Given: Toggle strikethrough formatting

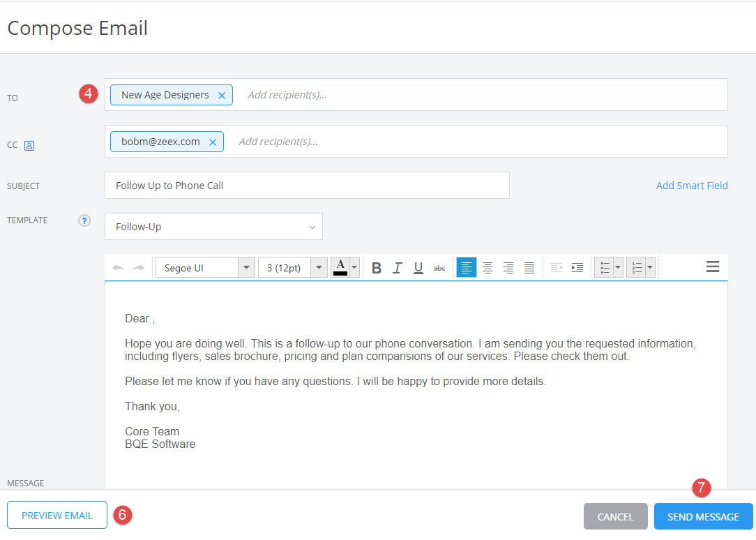Looking at the screenshot, I should coord(439,268).
